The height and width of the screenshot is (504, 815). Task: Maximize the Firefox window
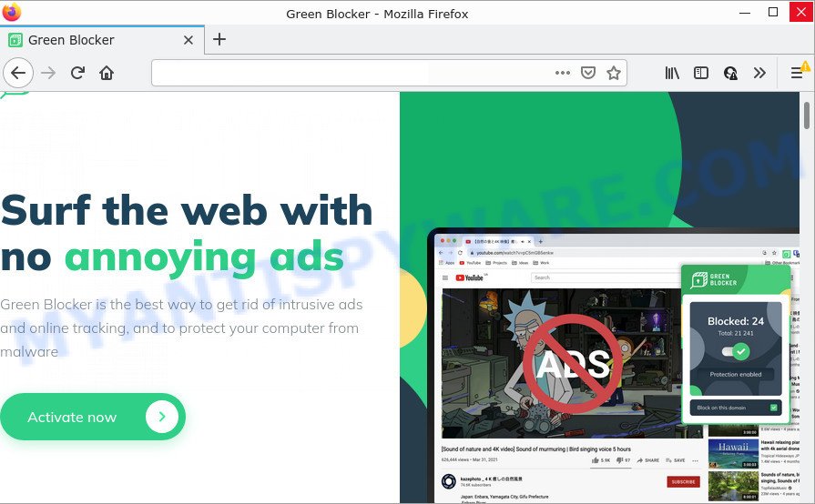click(x=773, y=12)
